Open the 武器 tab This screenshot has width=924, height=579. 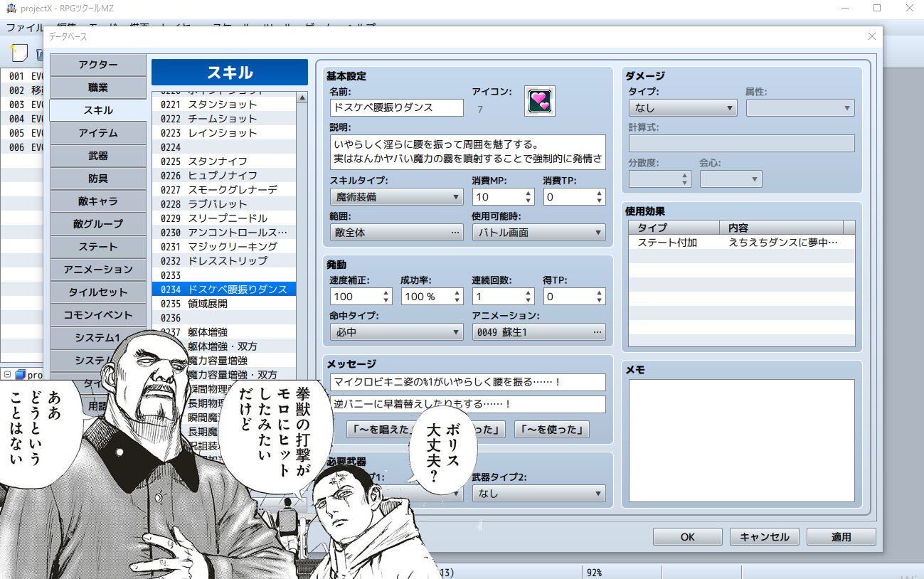[98, 155]
